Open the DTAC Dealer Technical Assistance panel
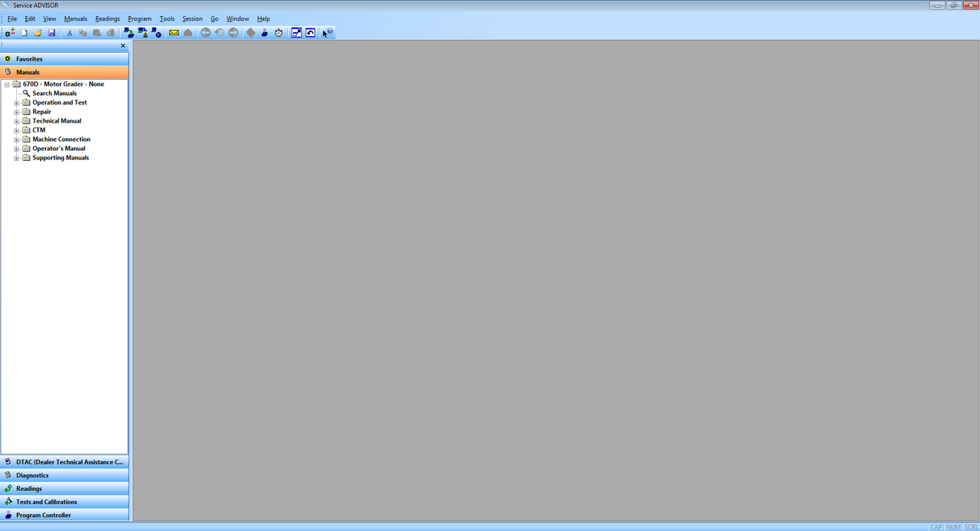The width and height of the screenshot is (980, 531). coord(64,462)
